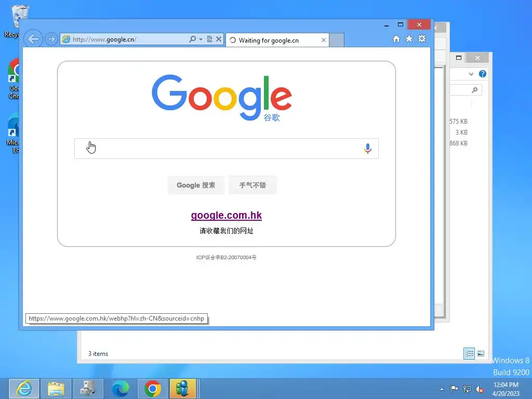532x399 pixels.
Task: Expand the ribbon chevron in Explorer window
Action: pos(471,74)
